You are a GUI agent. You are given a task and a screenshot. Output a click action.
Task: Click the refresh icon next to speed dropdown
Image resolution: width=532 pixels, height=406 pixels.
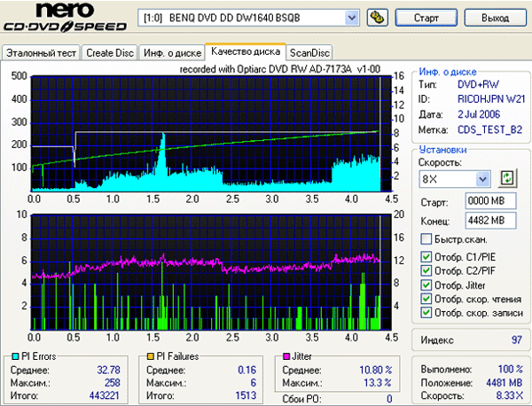click(x=507, y=178)
